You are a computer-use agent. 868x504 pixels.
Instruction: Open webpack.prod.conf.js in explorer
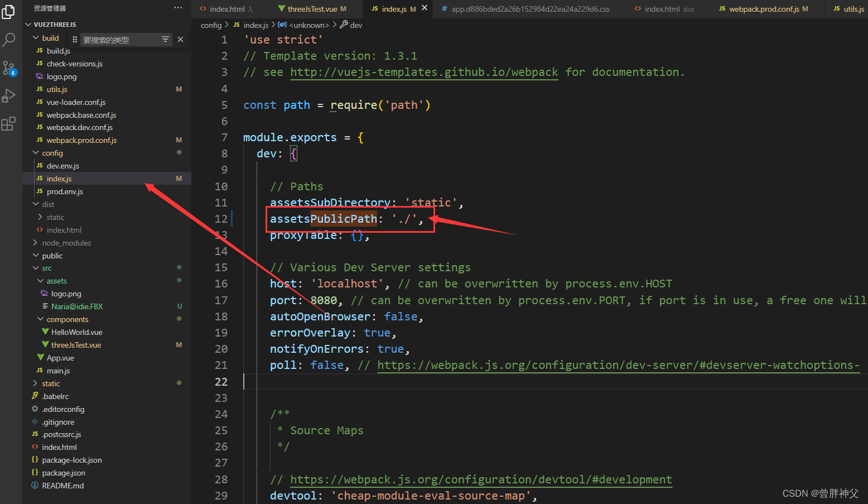pos(81,140)
